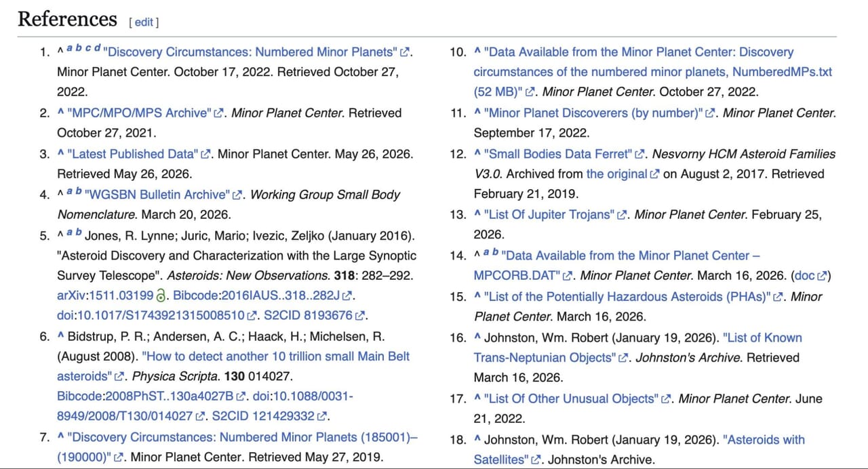Click the caret back-link of reference 2
This screenshot has height=469, width=868.
point(61,113)
